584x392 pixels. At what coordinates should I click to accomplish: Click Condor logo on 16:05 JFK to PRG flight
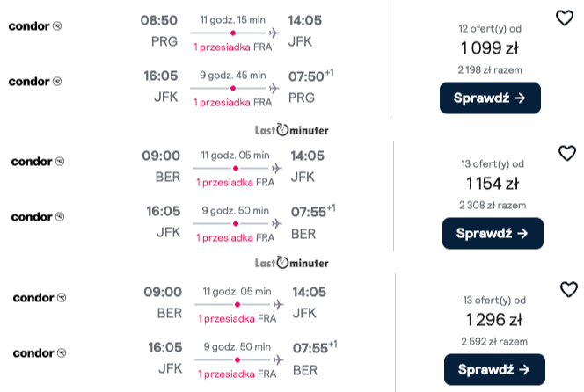(x=35, y=81)
